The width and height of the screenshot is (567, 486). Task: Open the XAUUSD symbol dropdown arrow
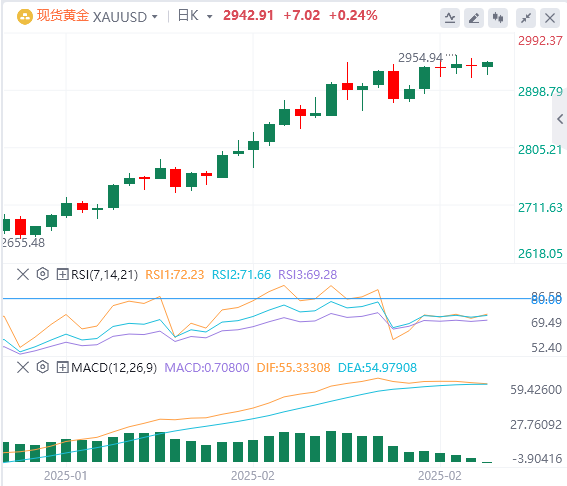pyautogui.click(x=155, y=17)
